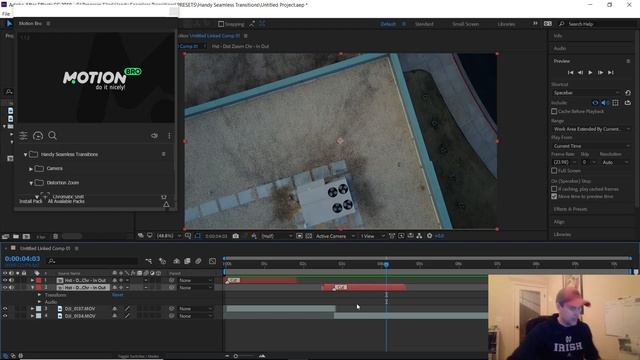Click the Draft 3D timeline icon
Viewport: 640px width, 360px height.
tap(162, 261)
